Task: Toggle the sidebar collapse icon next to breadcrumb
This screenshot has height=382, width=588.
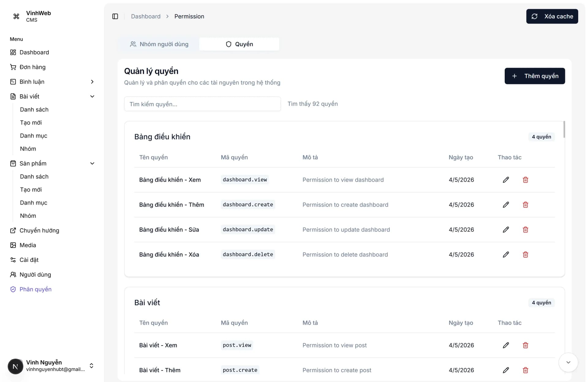Action: pyautogui.click(x=115, y=16)
